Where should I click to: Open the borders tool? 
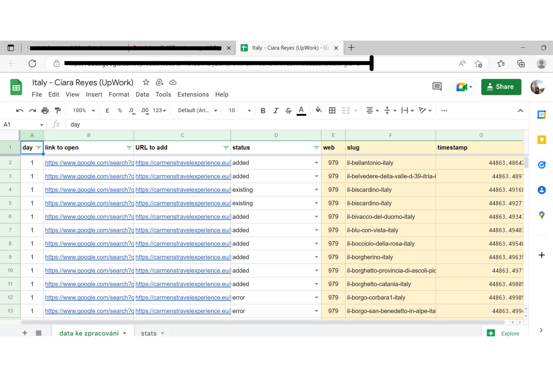click(x=332, y=110)
